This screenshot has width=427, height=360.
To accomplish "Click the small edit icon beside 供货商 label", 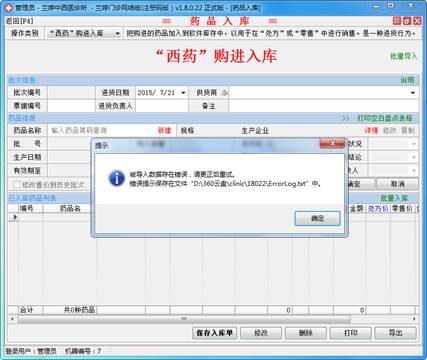I will tap(224, 93).
